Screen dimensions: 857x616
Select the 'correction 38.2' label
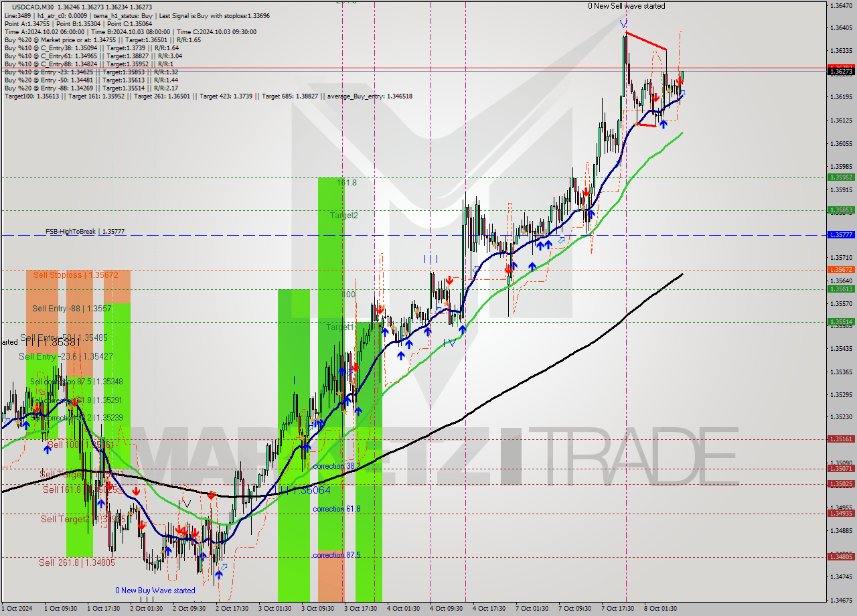pos(337,466)
